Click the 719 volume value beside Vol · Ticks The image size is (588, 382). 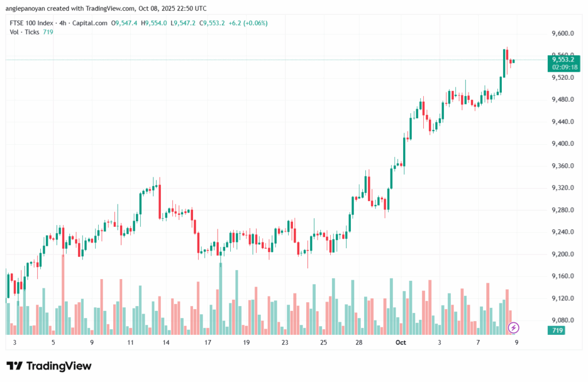(48, 32)
